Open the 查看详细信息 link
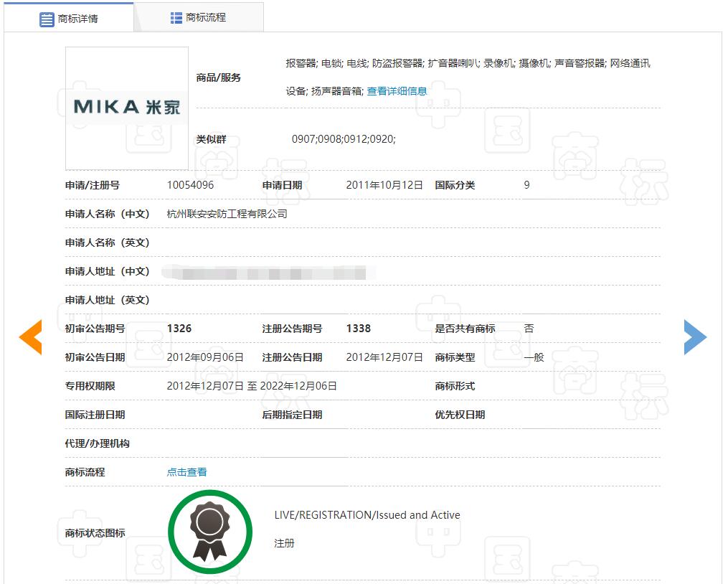Image resolution: width=728 pixels, height=584 pixels. point(397,91)
